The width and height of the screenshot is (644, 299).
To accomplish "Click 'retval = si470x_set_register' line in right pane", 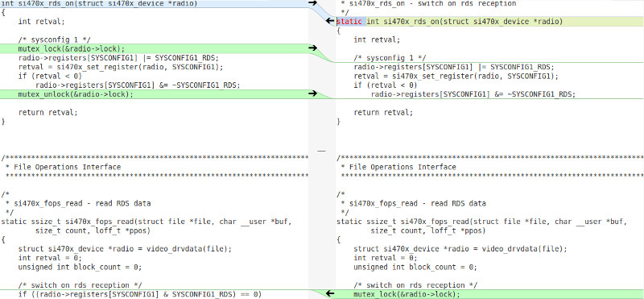I will [456, 76].
